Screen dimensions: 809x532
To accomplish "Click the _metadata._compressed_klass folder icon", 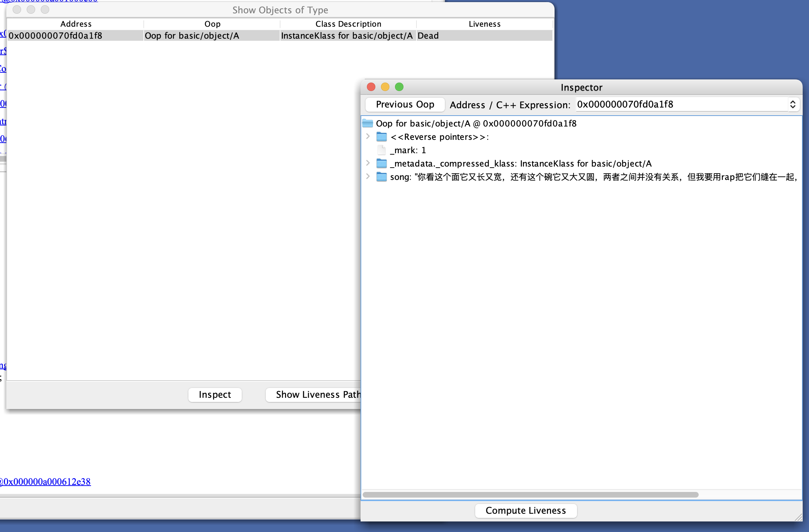I will click(381, 163).
